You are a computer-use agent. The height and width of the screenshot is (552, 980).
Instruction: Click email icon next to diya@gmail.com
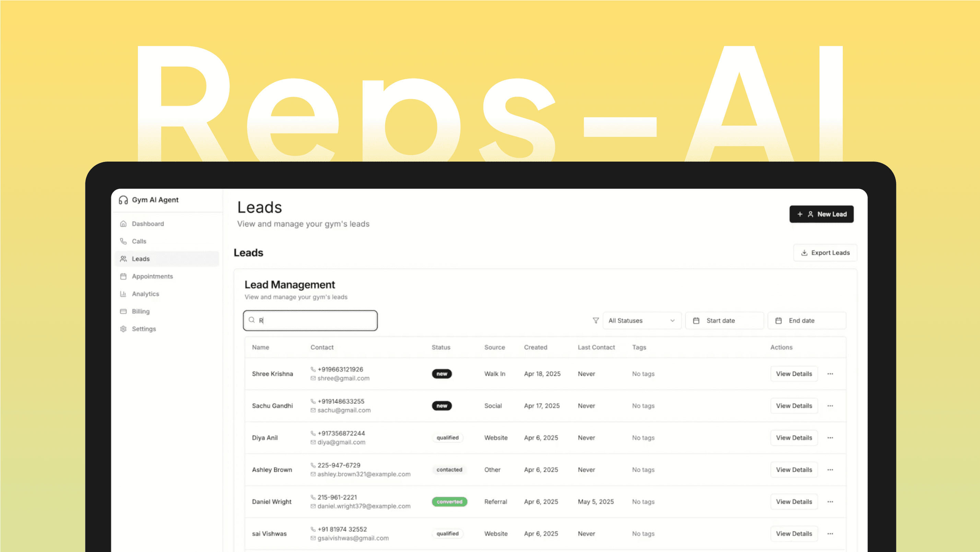[313, 443]
